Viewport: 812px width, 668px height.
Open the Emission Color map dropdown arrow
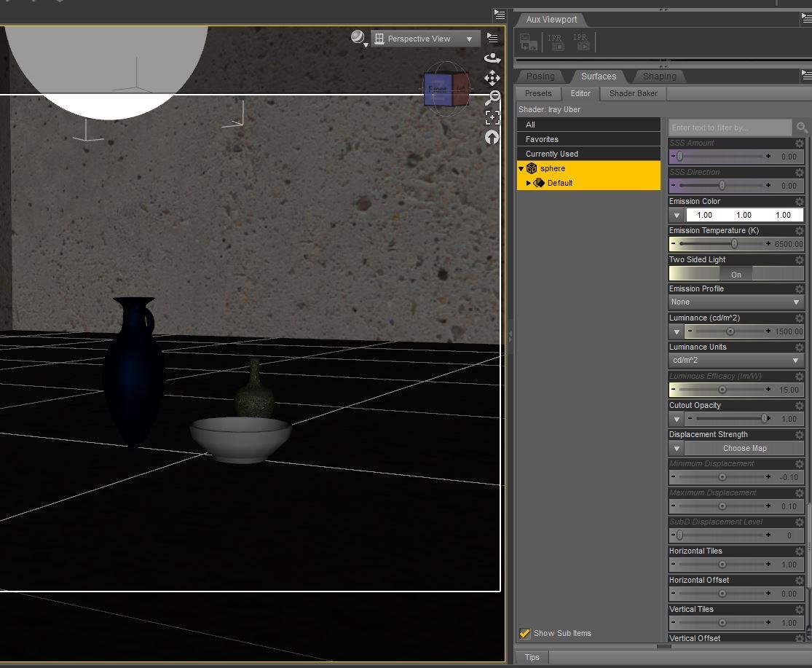(x=677, y=215)
